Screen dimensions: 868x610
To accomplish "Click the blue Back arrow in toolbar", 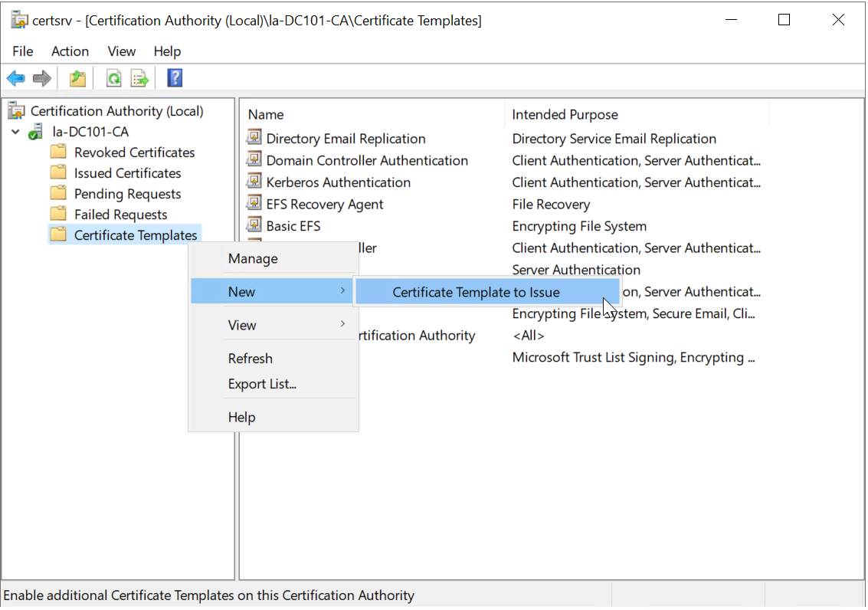I will point(15,78).
